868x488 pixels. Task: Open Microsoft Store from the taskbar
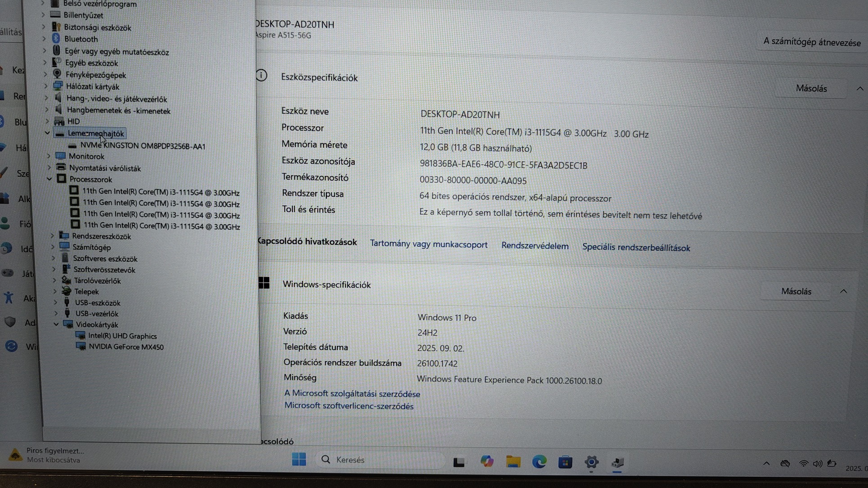pyautogui.click(x=565, y=462)
